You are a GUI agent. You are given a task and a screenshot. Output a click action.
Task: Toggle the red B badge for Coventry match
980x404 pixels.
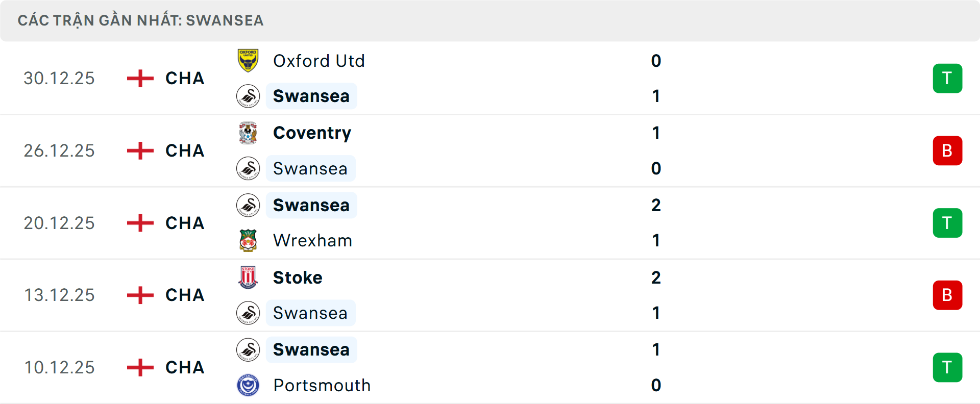pyautogui.click(x=947, y=150)
